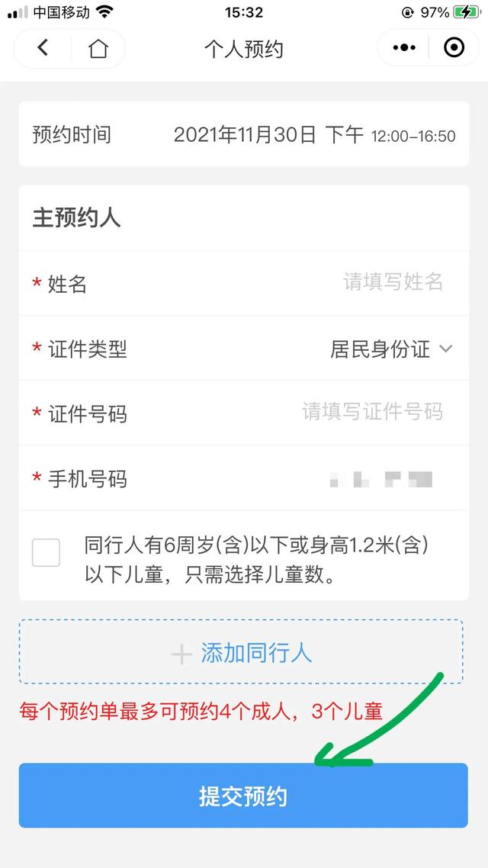This screenshot has width=488, height=868.
Task: Open the WeChat mini-program more options (三点) capsule
Action: pyautogui.click(x=403, y=47)
